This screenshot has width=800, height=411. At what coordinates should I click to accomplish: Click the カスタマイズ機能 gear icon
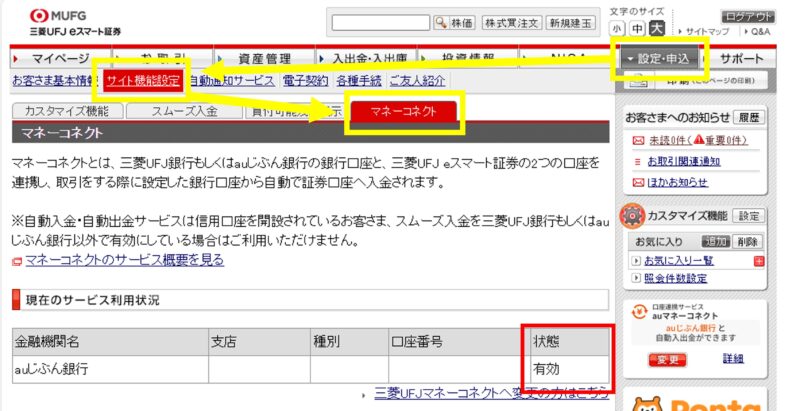click(x=632, y=216)
